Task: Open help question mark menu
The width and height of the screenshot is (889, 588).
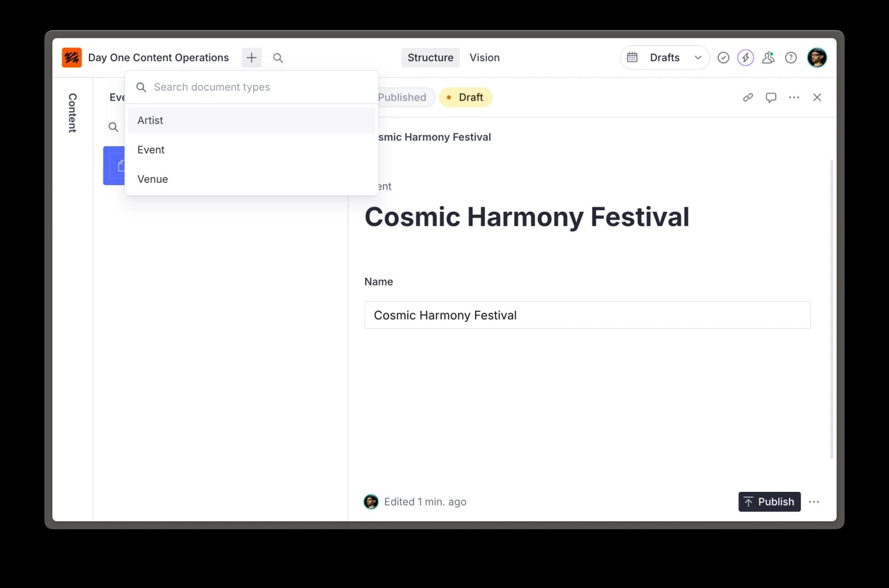Action: pyautogui.click(x=791, y=58)
